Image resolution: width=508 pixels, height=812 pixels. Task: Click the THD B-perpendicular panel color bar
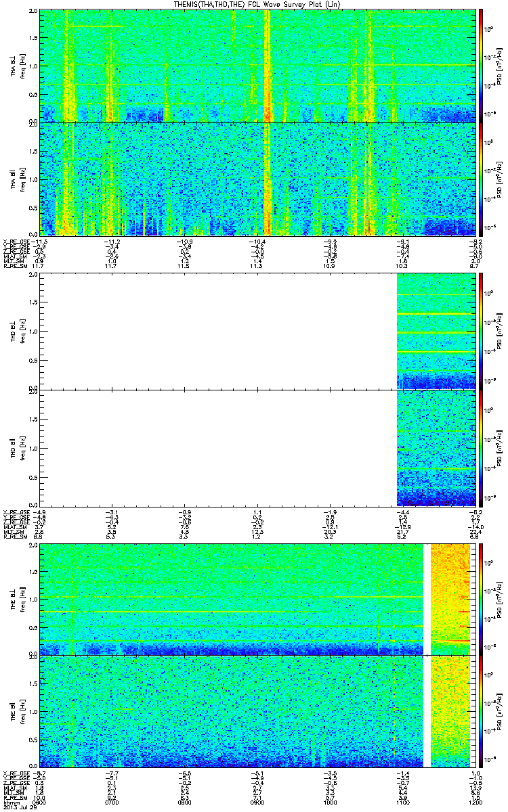481,330
